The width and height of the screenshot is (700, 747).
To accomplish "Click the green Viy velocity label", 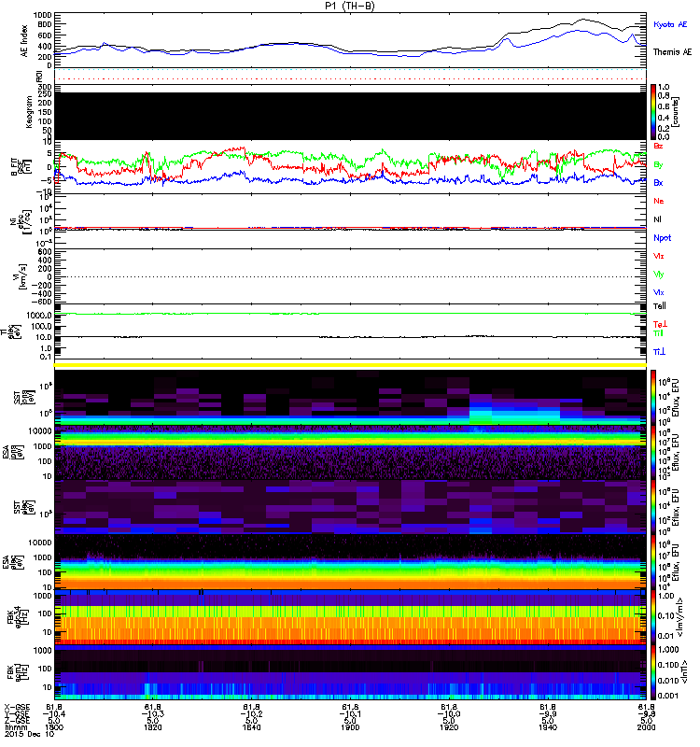I will (x=659, y=275).
